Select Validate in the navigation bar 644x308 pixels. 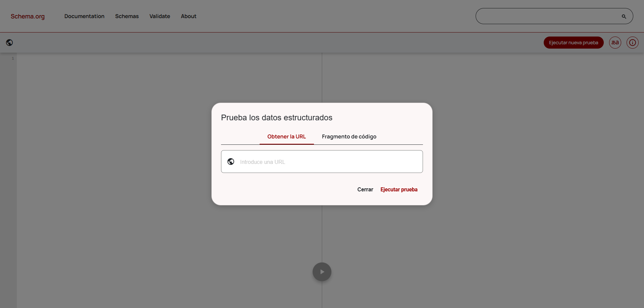tap(160, 16)
